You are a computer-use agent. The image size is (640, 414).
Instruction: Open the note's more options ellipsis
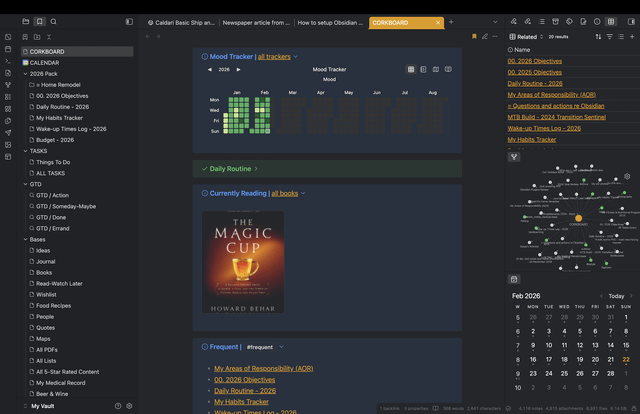(x=495, y=37)
